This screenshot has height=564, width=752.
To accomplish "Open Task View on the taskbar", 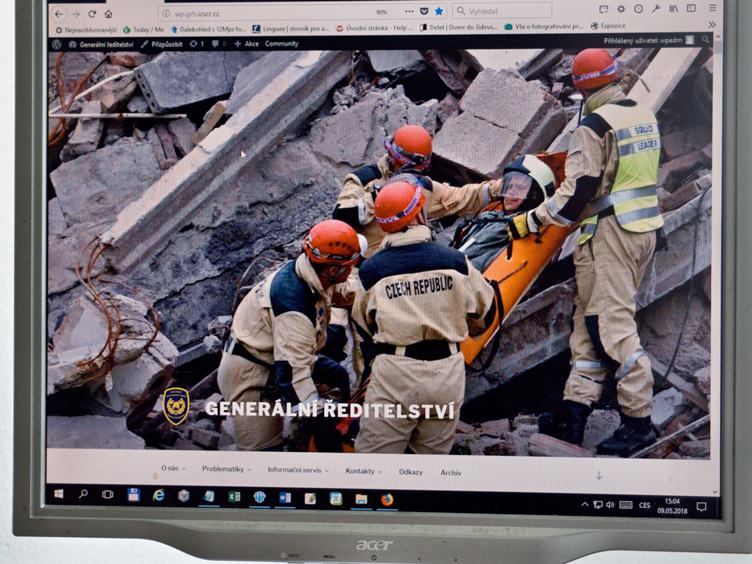I will click(107, 494).
